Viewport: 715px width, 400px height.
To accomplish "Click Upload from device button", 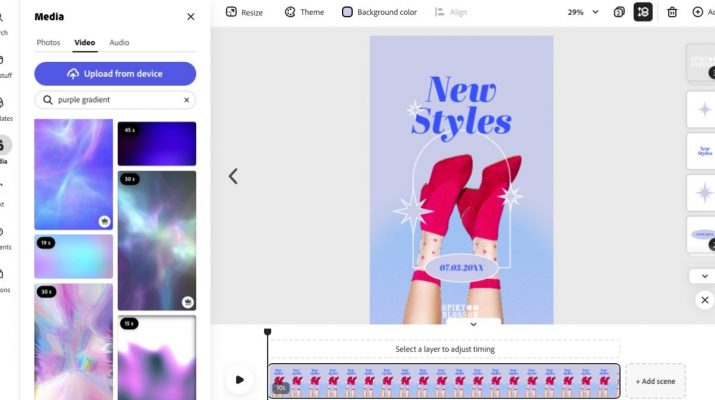I will coord(115,74).
